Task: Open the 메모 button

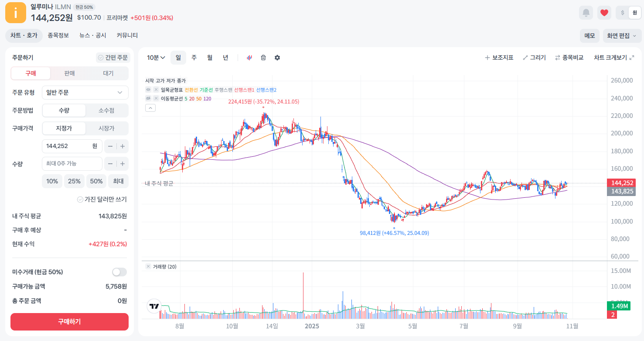Action: [x=589, y=36]
